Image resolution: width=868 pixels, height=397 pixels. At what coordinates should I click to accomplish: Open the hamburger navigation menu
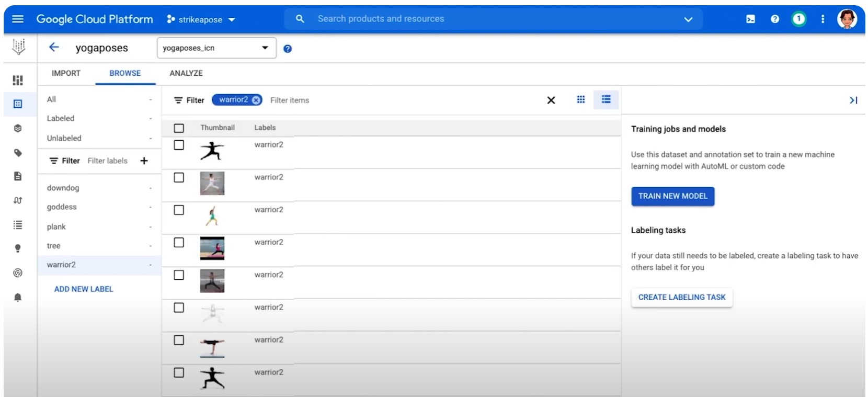tap(18, 19)
